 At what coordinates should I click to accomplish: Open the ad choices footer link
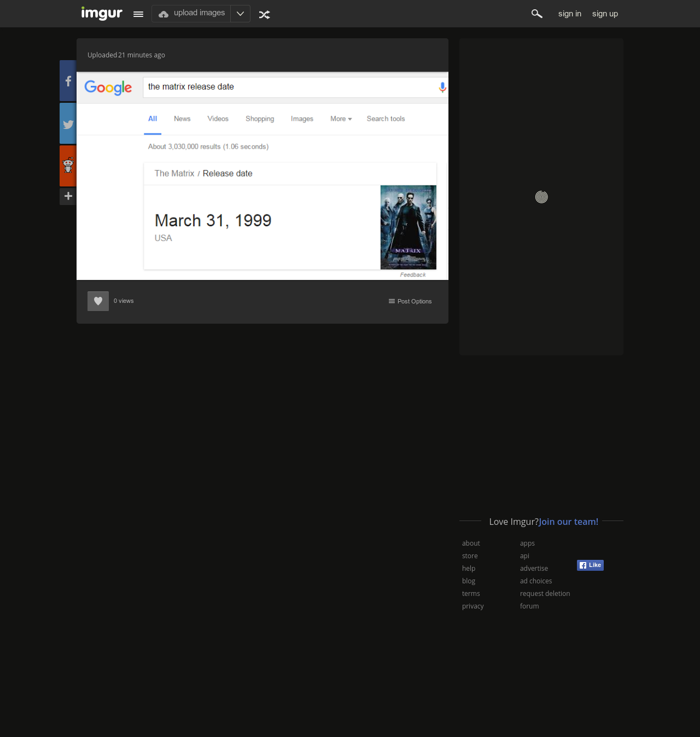(x=536, y=581)
